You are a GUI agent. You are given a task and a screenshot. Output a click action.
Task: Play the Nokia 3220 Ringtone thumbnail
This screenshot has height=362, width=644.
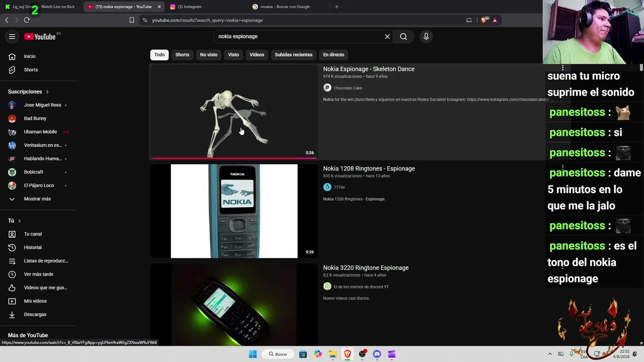[234, 305]
